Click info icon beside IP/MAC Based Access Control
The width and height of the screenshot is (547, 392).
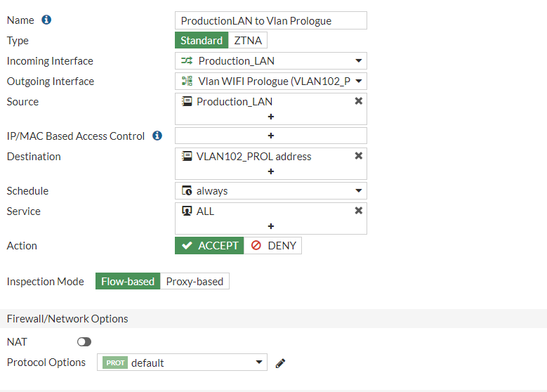point(157,136)
